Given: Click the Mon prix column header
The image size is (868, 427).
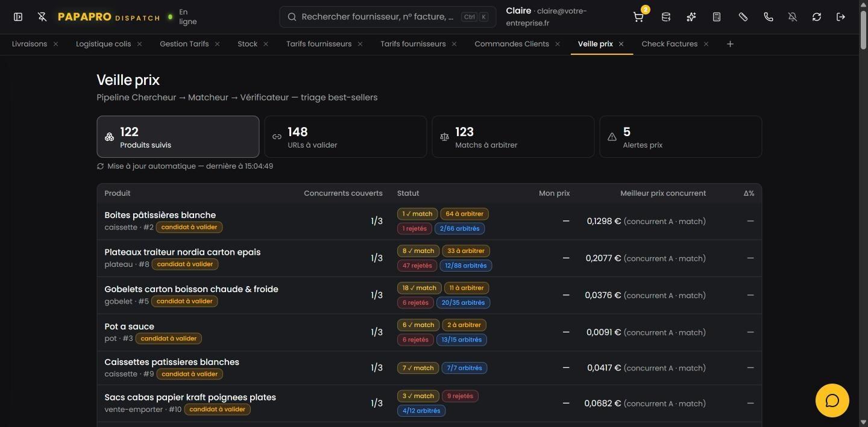Looking at the screenshot, I should [554, 193].
